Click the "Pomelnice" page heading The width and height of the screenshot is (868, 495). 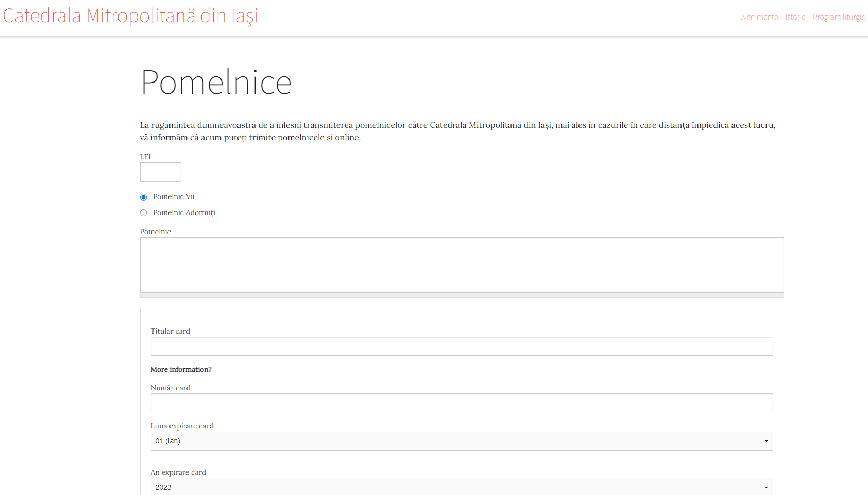click(x=216, y=81)
